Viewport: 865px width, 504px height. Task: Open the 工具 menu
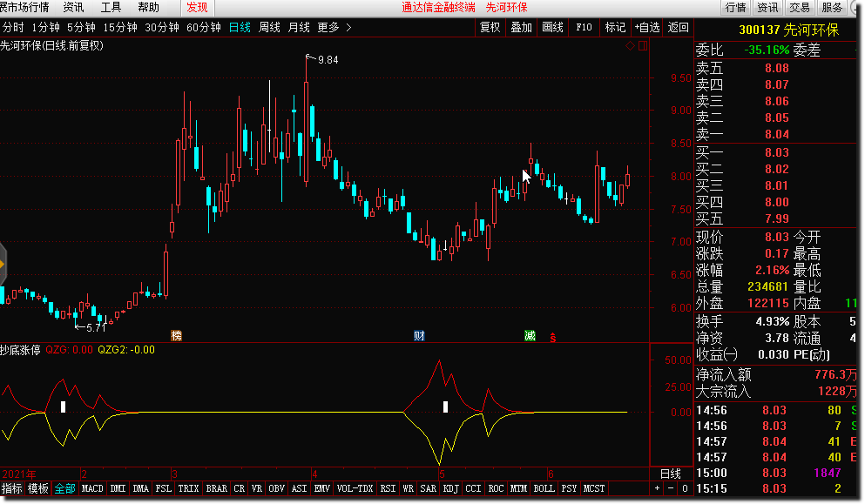coord(111,7)
